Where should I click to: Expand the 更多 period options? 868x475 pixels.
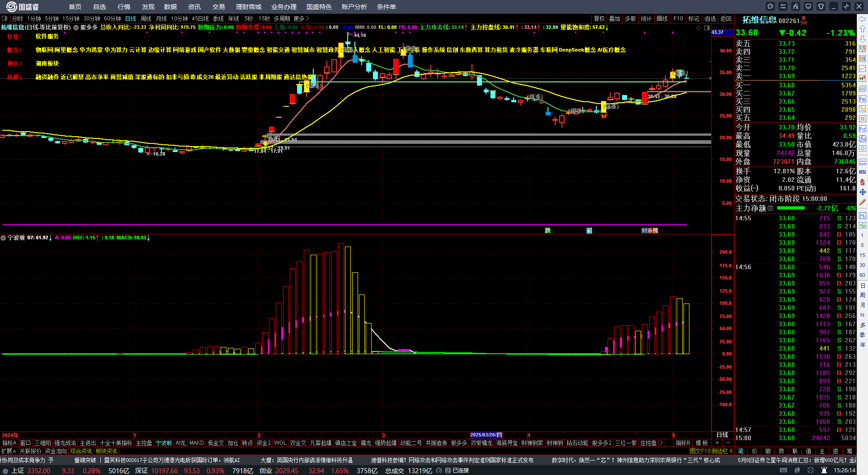point(301,19)
